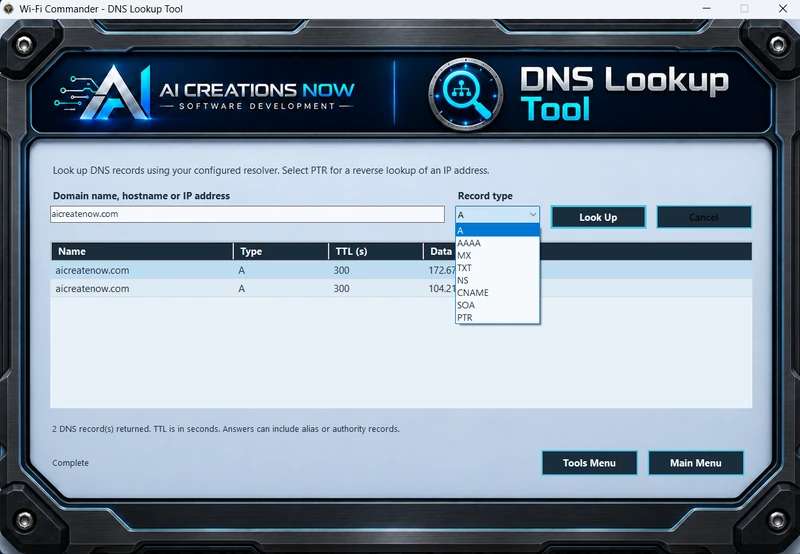Click the 172.67 data cell
The width and height of the screenshot is (800, 554).
441,270
